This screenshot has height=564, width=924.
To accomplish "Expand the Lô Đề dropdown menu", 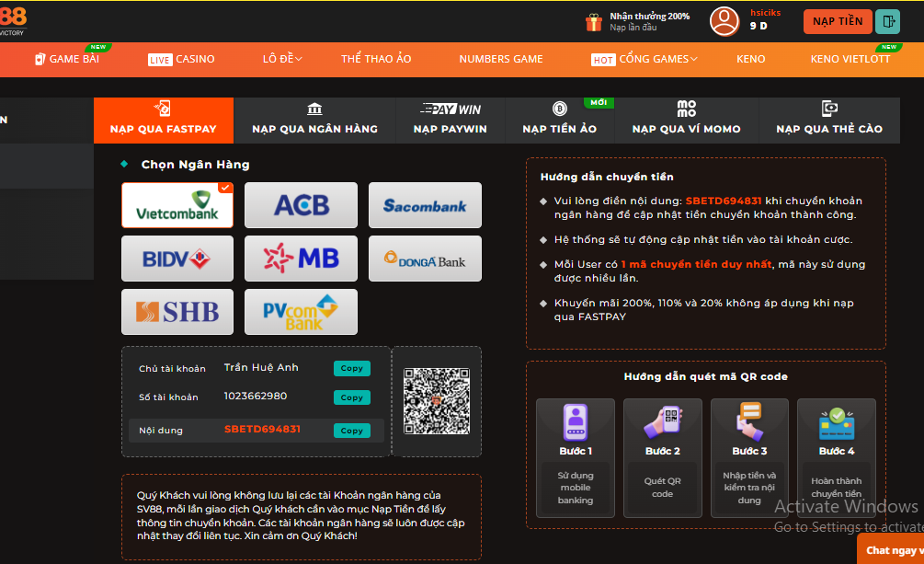I will (282, 59).
